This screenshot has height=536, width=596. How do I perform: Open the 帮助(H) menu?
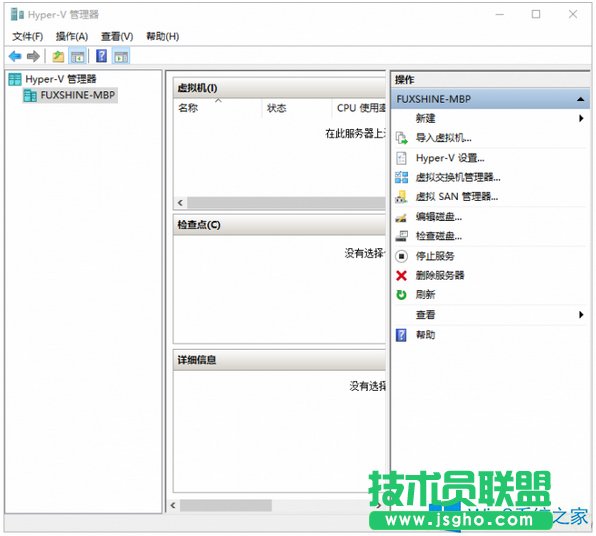pyautogui.click(x=163, y=36)
